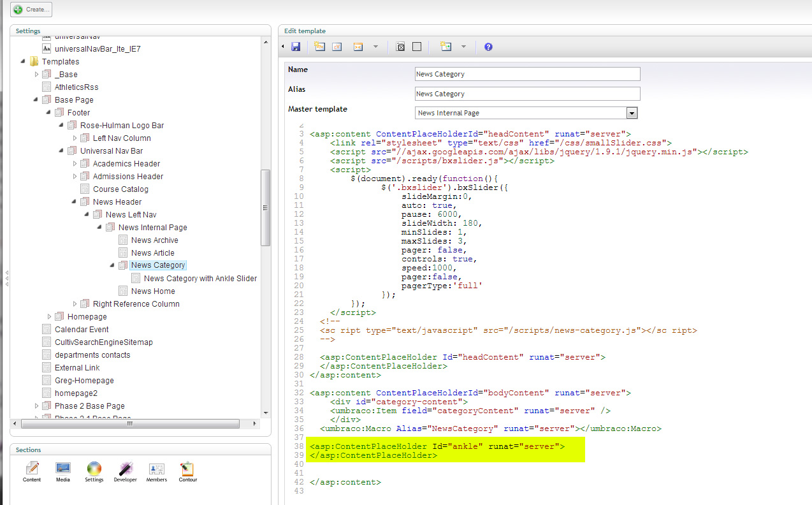Collapse the Base Page node
The height and width of the screenshot is (505, 812).
(x=36, y=100)
